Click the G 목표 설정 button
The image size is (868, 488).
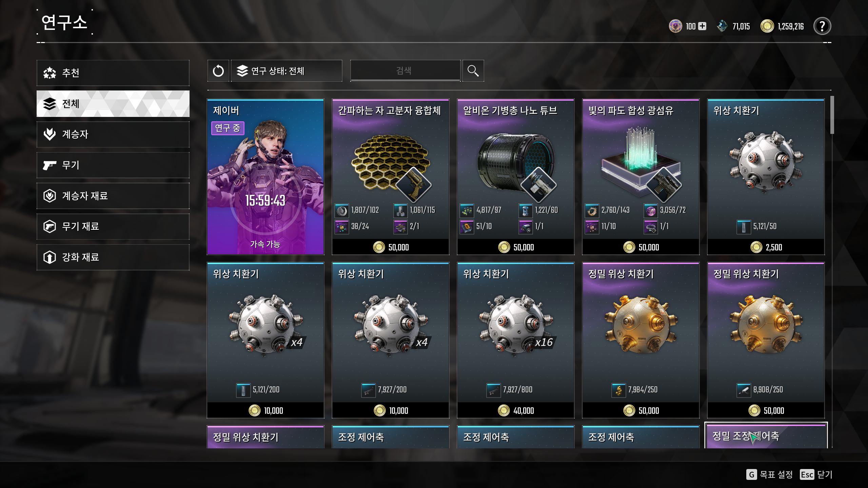tap(769, 474)
